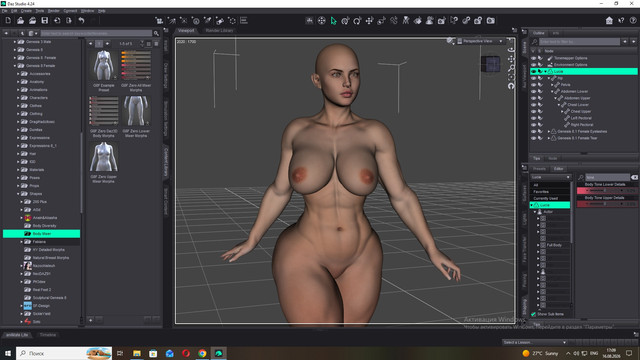
Task: Clear the Shaping search field
Action: pyautogui.click(x=634, y=178)
